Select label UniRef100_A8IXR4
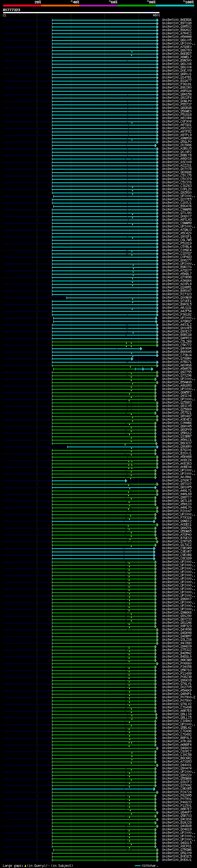197x868 pixels. (x=177, y=118)
